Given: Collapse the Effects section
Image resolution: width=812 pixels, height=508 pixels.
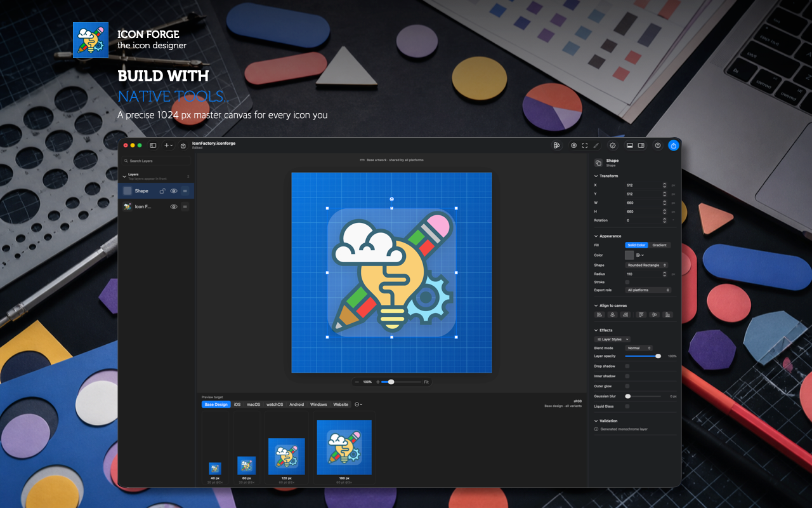Looking at the screenshot, I should tap(596, 330).
